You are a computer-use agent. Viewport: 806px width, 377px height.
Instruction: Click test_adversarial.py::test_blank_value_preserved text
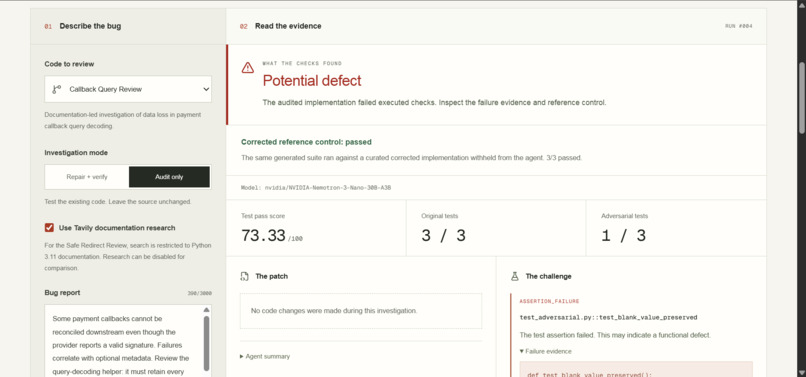[609, 318]
